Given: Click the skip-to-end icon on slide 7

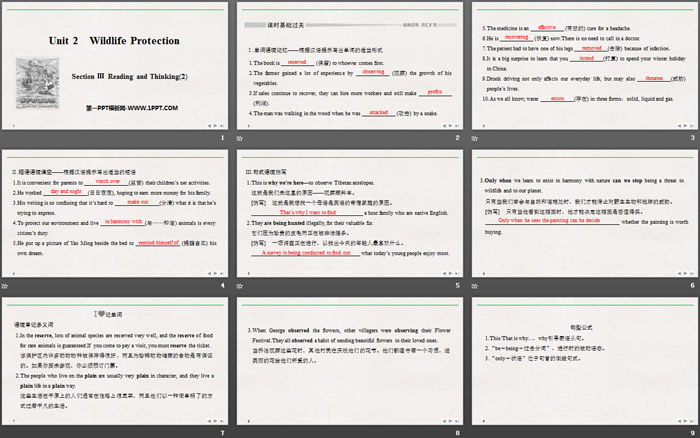Looking at the screenshot, I should coord(222,421).
